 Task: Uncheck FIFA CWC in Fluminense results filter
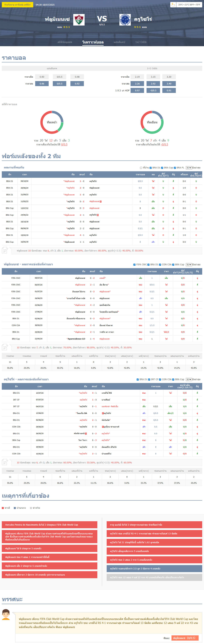(135, 265)
